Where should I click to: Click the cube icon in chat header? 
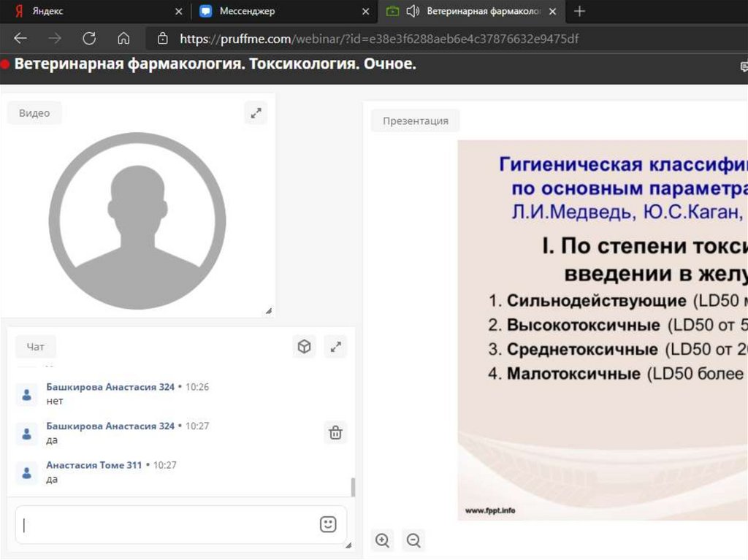pos(304,347)
